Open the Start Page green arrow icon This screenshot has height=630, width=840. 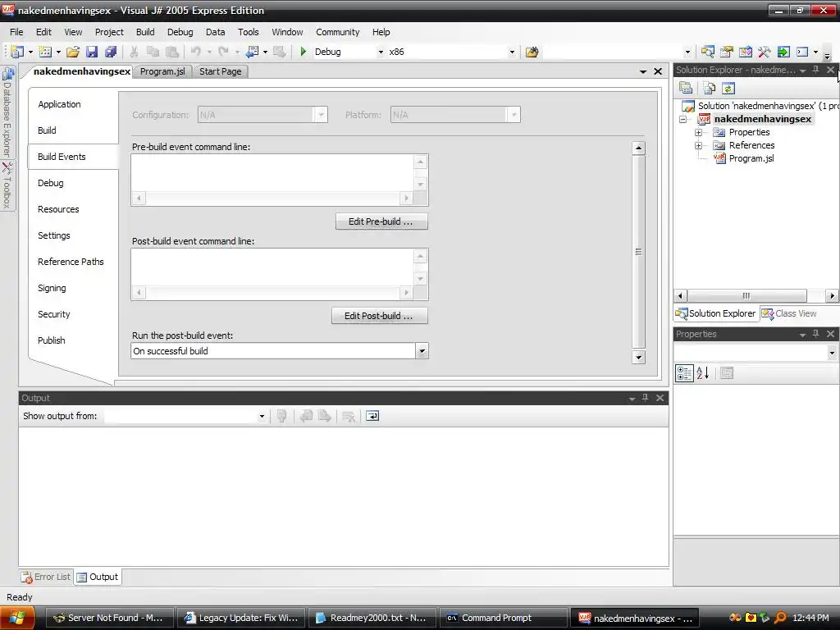(783, 52)
